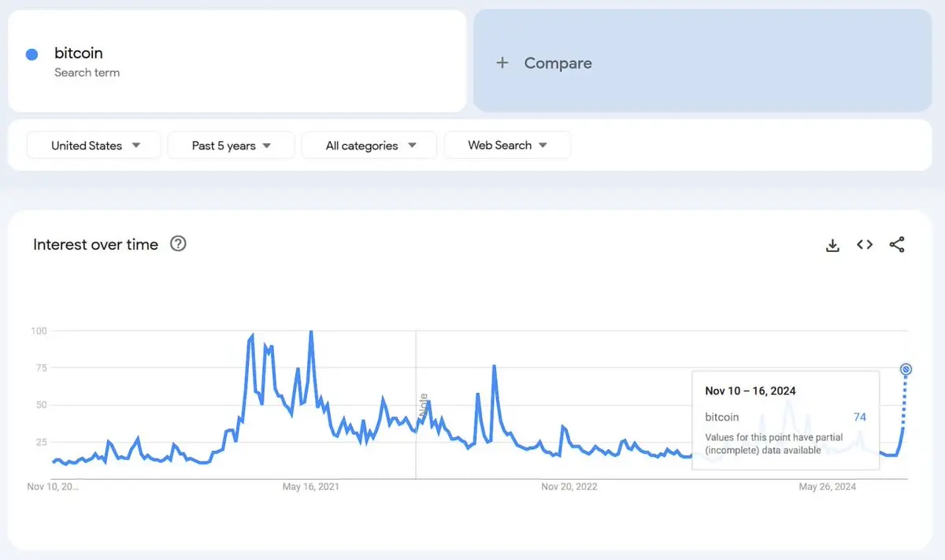Viewport: 945px width, 560px height.
Task: Click the 25 y-axis label
Action: [42, 442]
